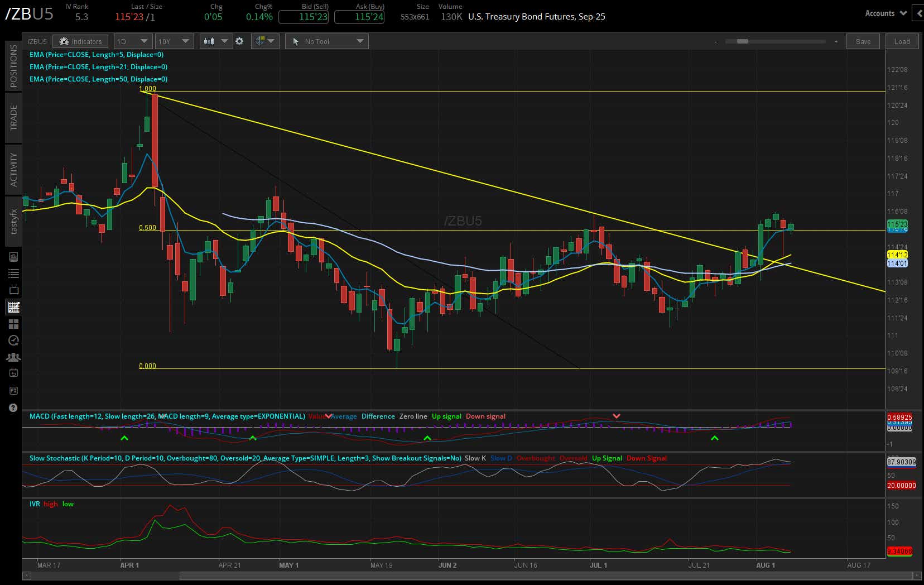Image resolution: width=924 pixels, height=585 pixels.
Task: Toggle the IVR low series
Action: (x=68, y=504)
